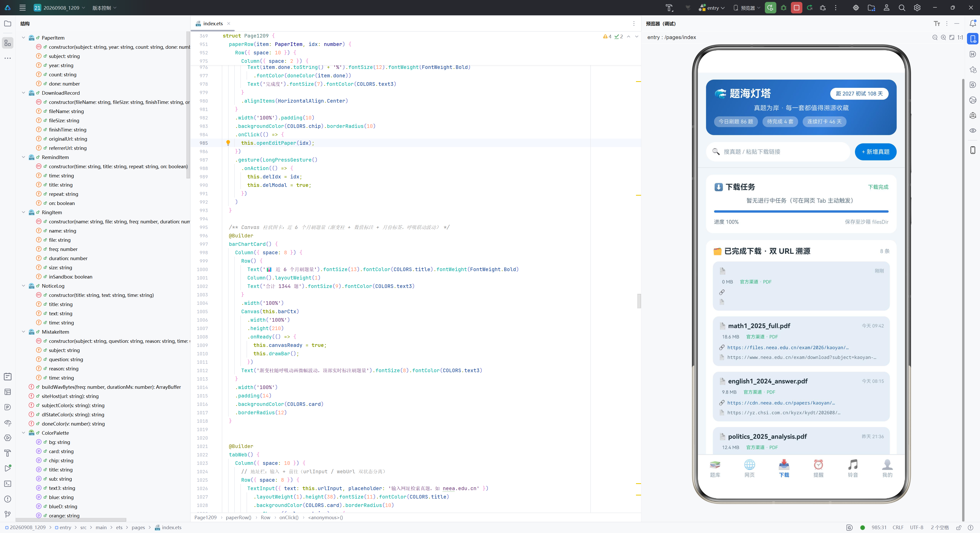Collapse the NoticeLog class node
Viewport: 980px width, 533px height.
click(x=23, y=286)
